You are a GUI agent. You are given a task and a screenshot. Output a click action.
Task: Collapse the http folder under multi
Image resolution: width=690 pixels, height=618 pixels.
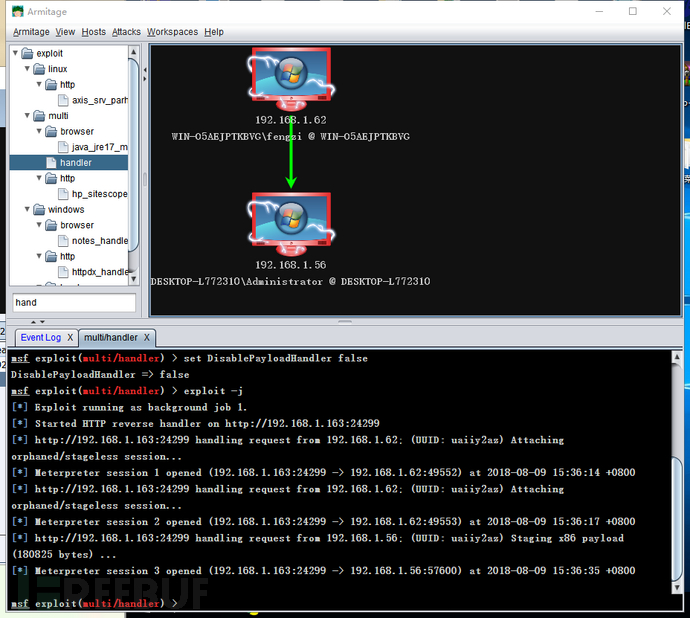click(x=39, y=178)
